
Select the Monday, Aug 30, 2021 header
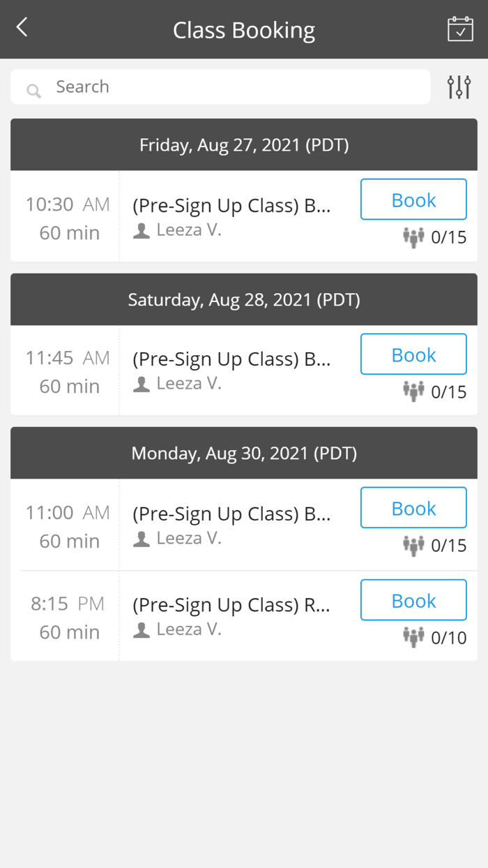pos(244,453)
